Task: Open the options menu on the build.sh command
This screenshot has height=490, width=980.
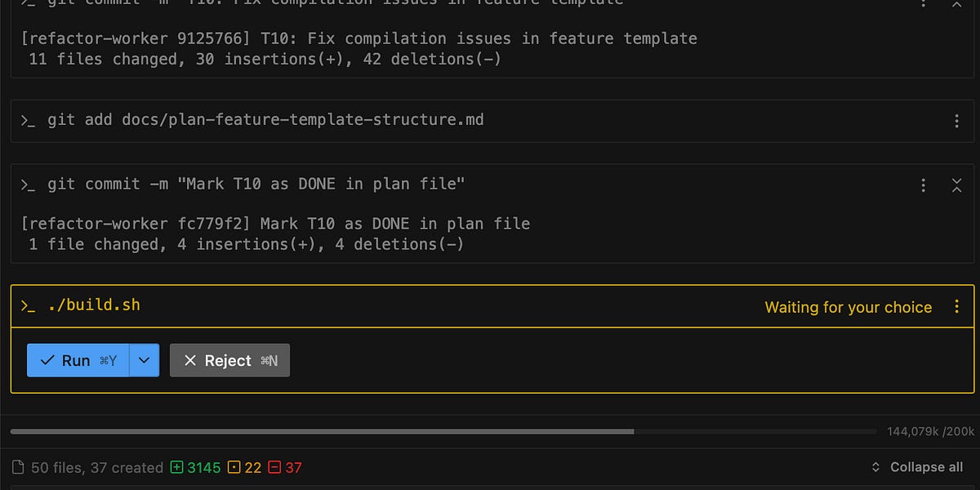Action: (x=956, y=307)
